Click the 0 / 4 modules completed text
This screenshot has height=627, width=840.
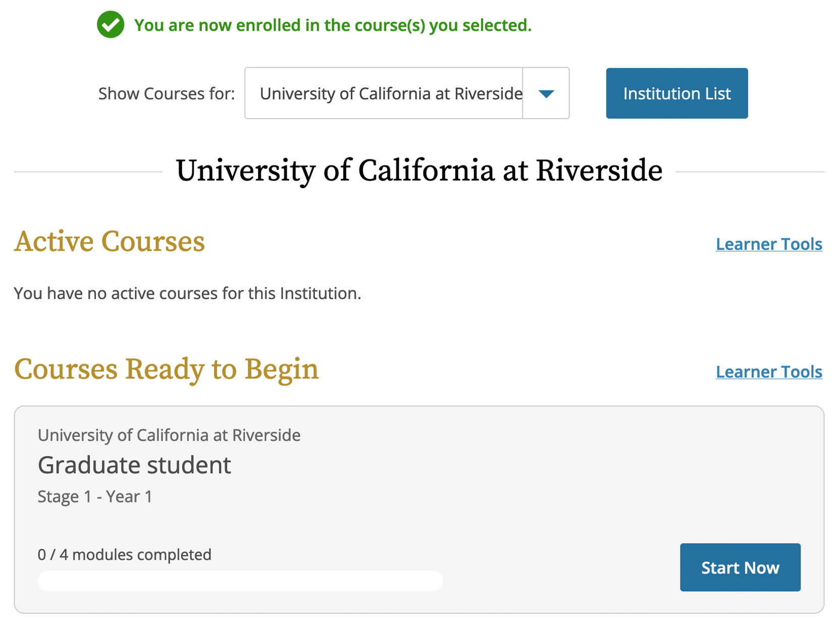125,555
